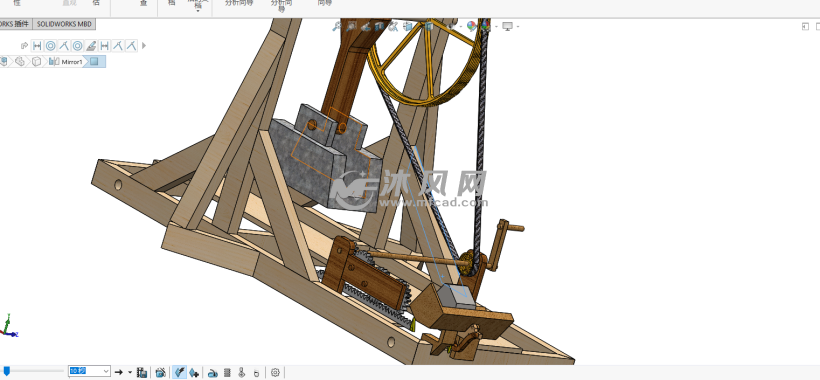Open the animation duration combo box

(x=89, y=372)
